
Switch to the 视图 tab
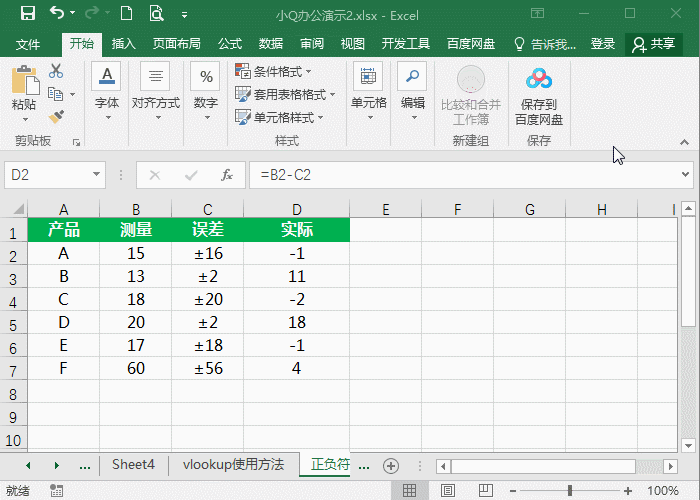(353, 44)
